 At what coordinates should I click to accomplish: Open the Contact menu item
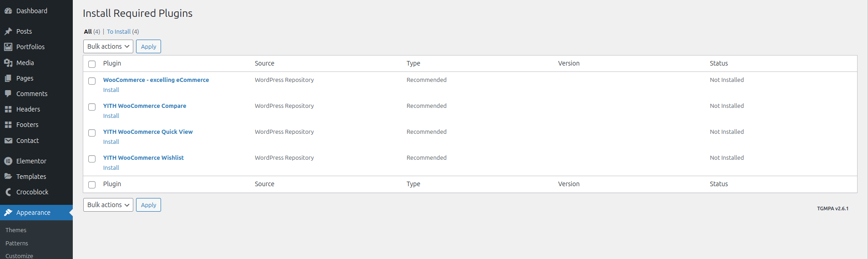pos(36,141)
